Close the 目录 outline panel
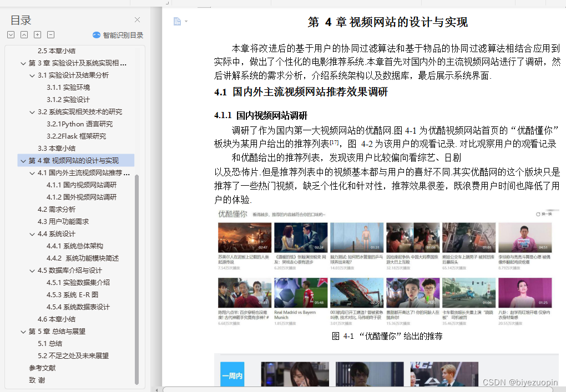Viewport: 566px width, 392px height. [x=137, y=20]
